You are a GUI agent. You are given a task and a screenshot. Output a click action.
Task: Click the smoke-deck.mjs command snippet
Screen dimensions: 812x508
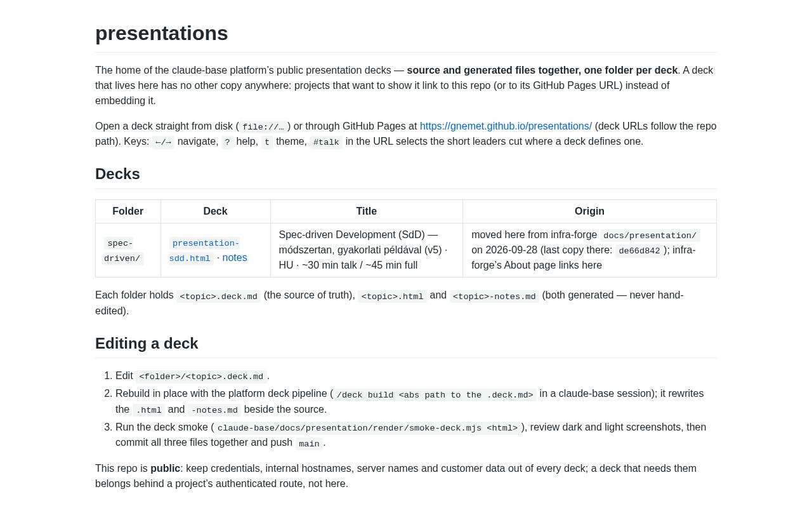(368, 428)
